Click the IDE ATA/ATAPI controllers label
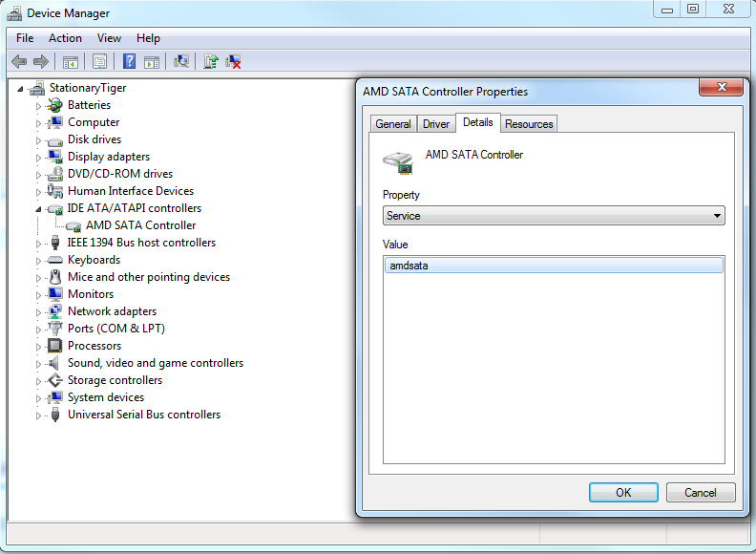 click(135, 208)
